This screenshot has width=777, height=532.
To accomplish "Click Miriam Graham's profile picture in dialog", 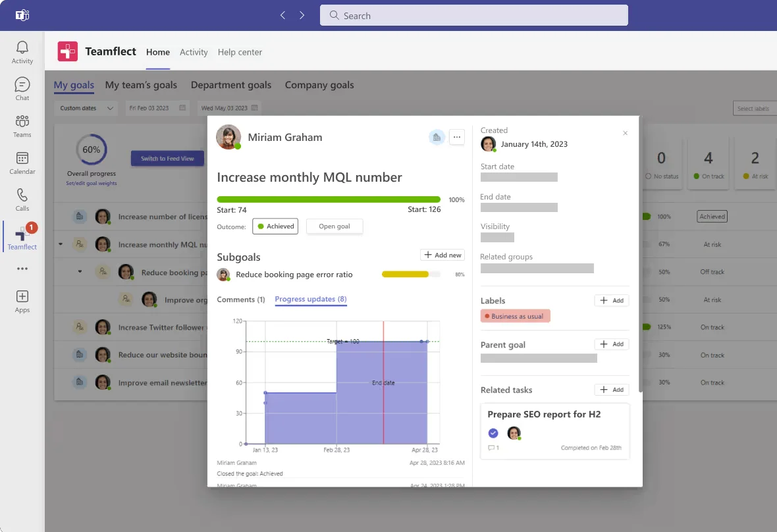I will click(228, 137).
